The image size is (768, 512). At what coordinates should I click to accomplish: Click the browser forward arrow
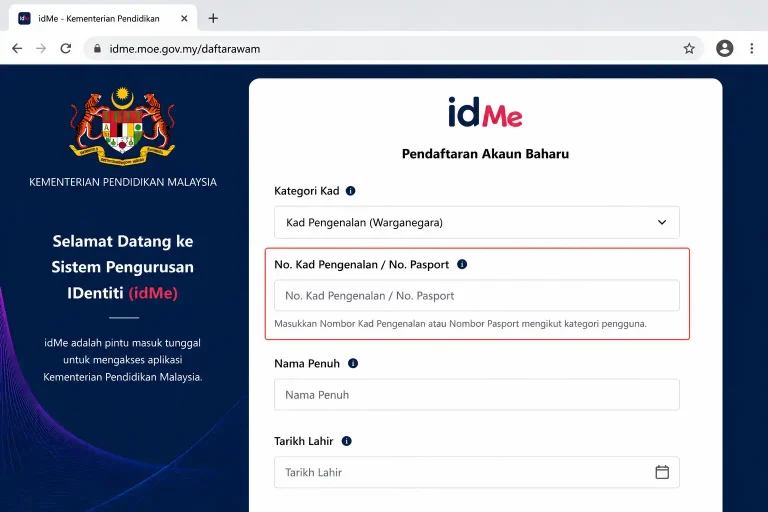[41, 49]
